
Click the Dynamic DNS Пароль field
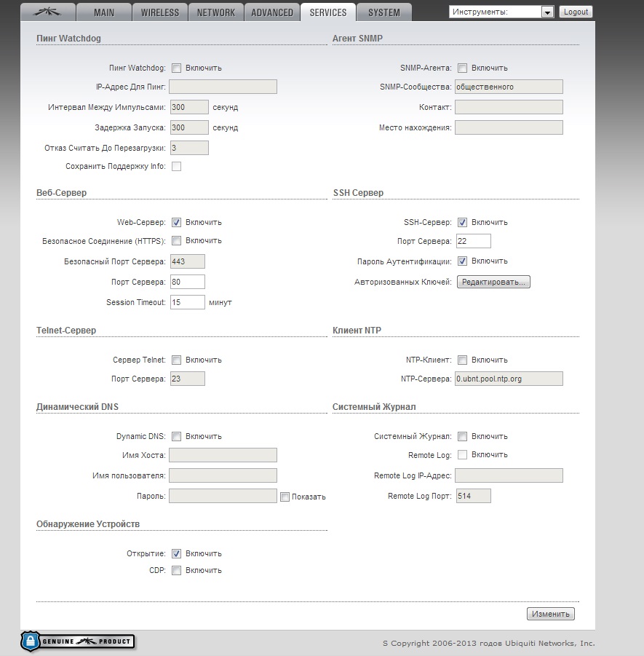pyautogui.click(x=223, y=496)
